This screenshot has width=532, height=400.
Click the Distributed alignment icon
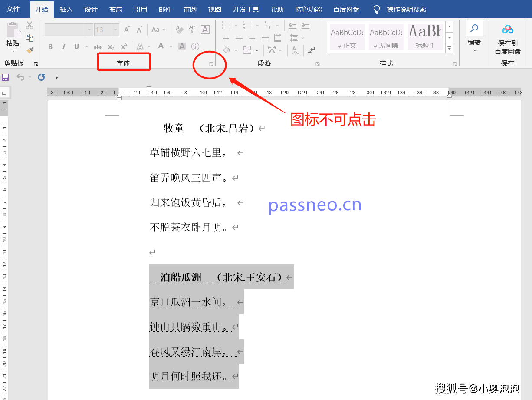(278, 38)
